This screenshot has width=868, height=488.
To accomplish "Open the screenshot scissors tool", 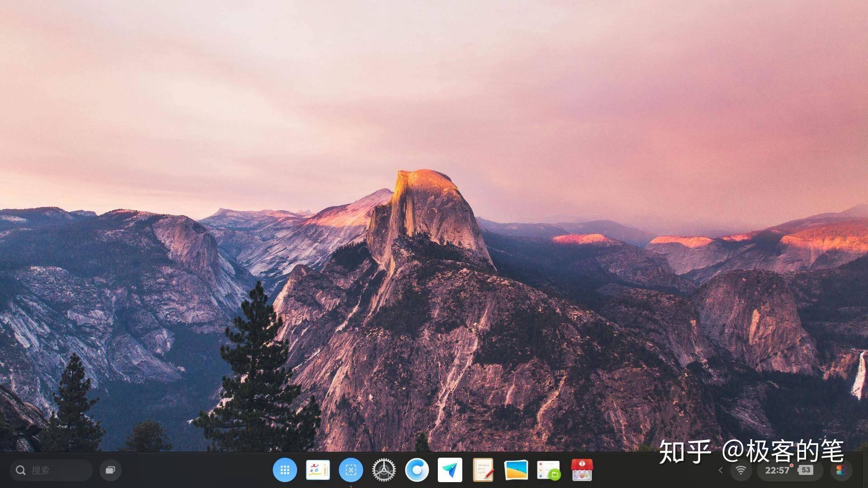I will coord(351,470).
